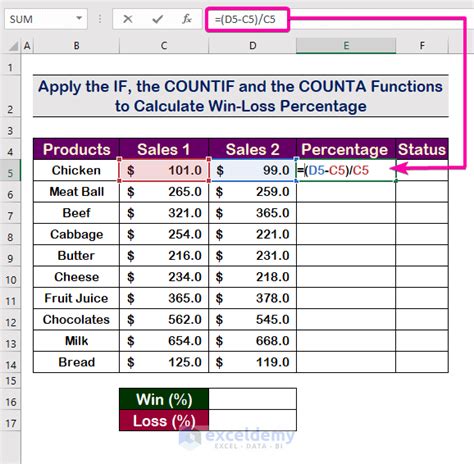Confirm the formula with the checkmark icon
This screenshot has width=474, height=464.
[x=157, y=19]
